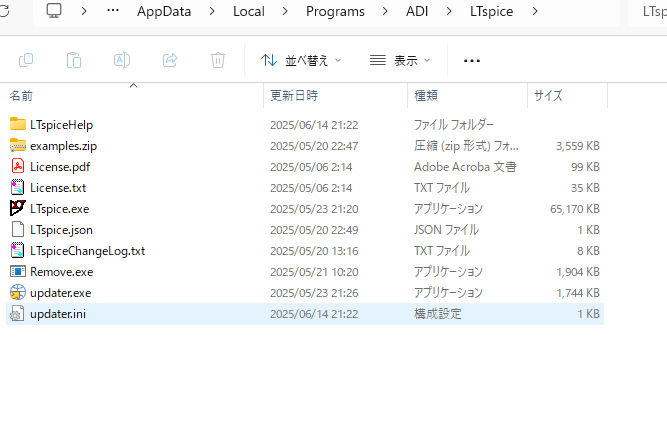Image resolution: width=667 pixels, height=428 pixels.
Task: Open the 並べ替え sort dropdown
Action: pyautogui.click(x=301, y=60)
